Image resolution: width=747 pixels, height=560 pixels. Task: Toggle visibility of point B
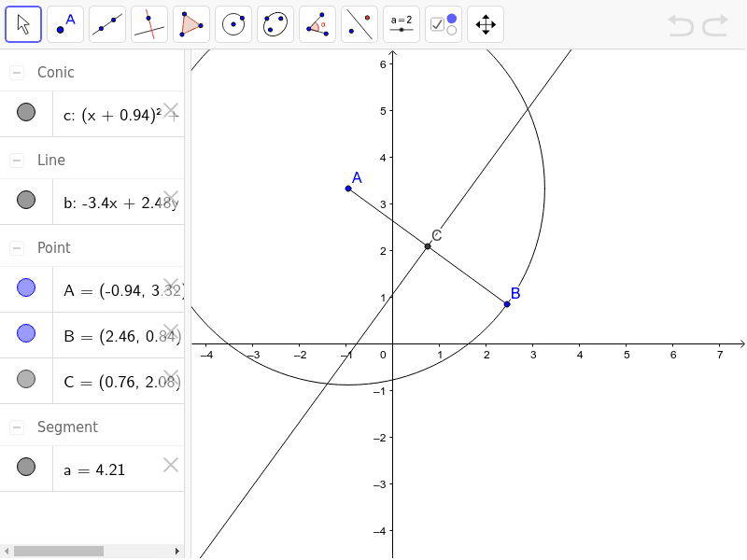[x=26, y=333]
